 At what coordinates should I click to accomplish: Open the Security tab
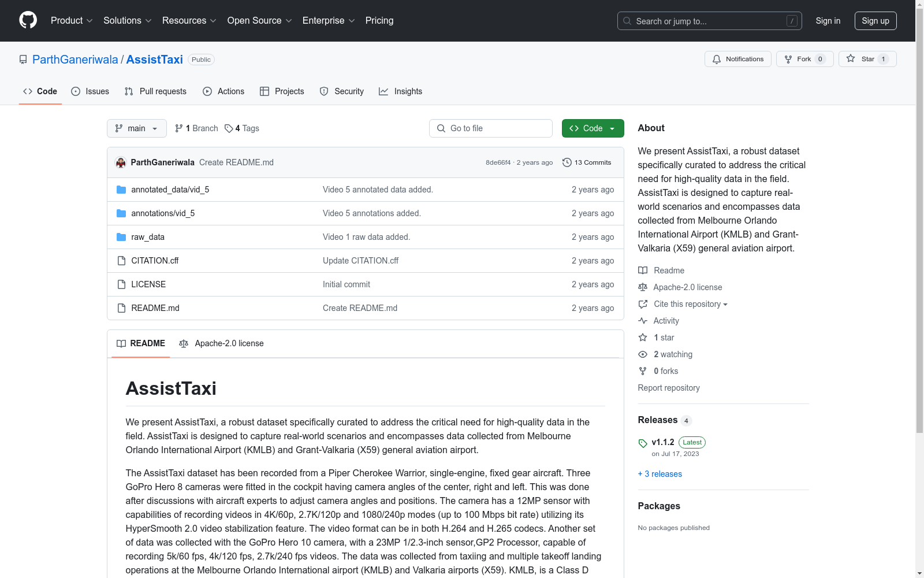tap(342, 91)
